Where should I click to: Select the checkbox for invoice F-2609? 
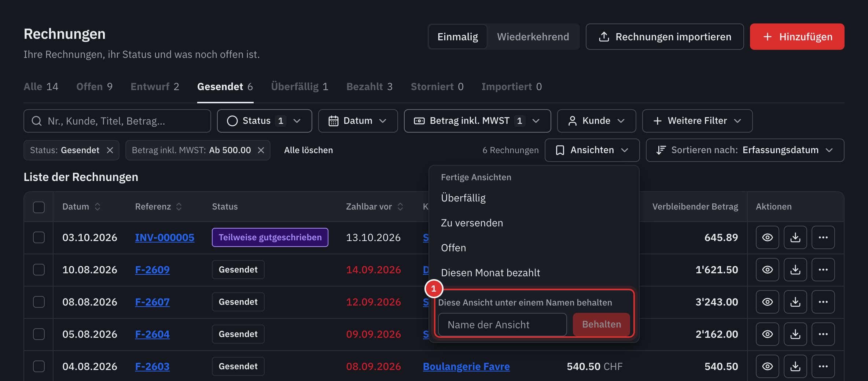(x=39, y=270)
